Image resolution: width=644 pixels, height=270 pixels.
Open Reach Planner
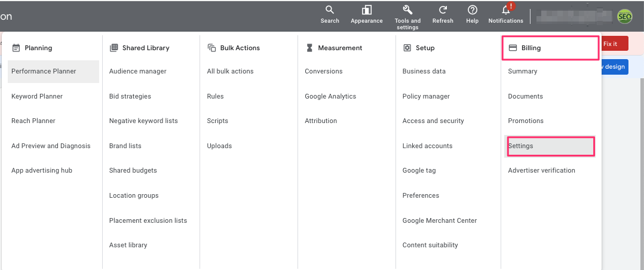tap(33, 121)
